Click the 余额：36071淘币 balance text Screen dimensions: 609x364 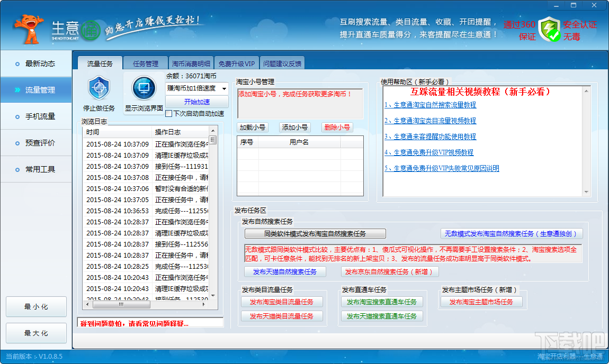[x=191, y=76]
